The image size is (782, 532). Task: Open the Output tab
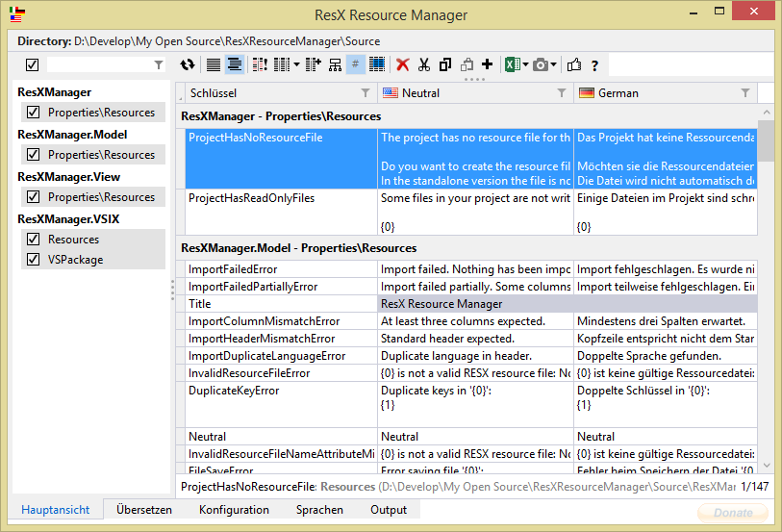(x=389, y=510)
